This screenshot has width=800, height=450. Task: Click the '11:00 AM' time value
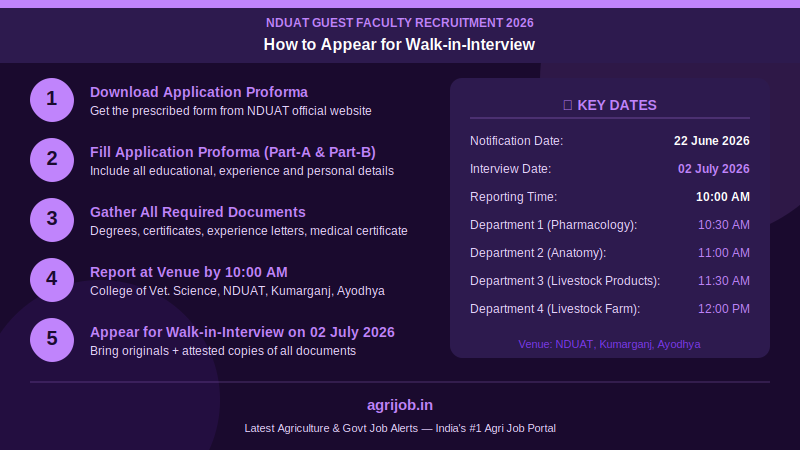point(724,253)
